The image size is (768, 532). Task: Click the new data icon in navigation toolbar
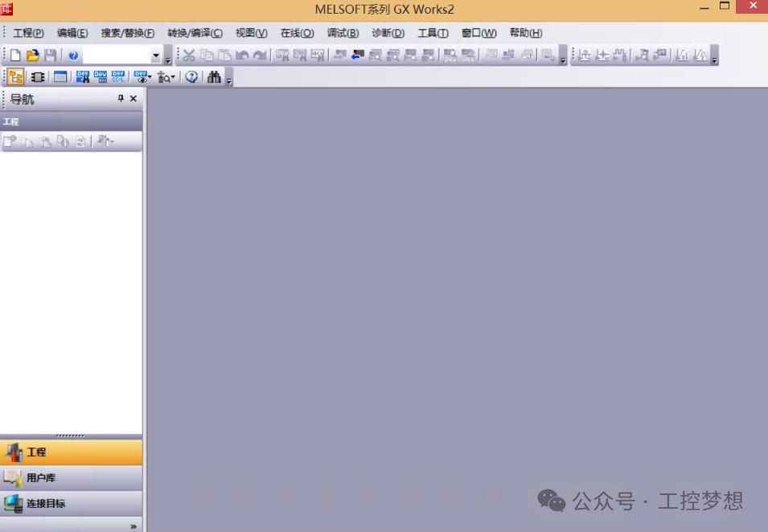click(10, 141)
